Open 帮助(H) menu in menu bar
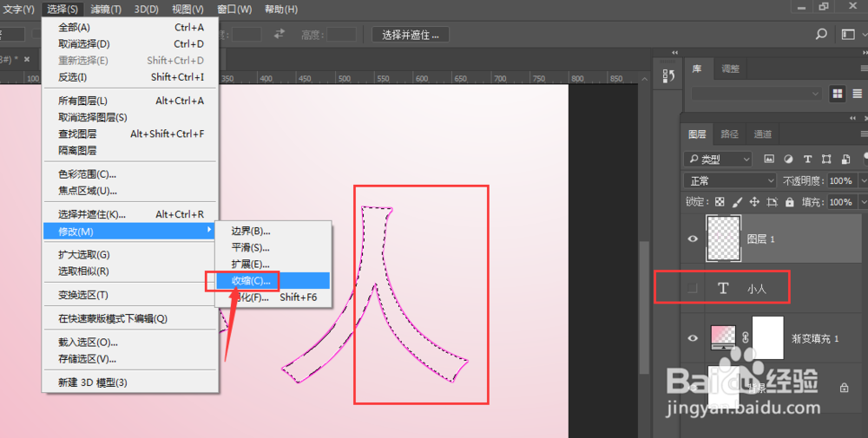This screenshot has height=438, width=868. (x=281, y=9)
